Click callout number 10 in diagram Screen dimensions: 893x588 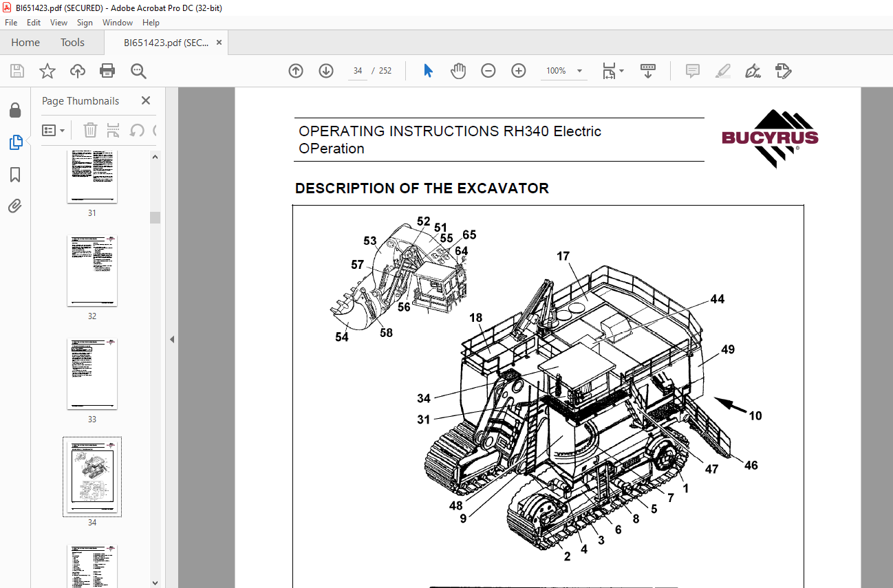[755, 415]
